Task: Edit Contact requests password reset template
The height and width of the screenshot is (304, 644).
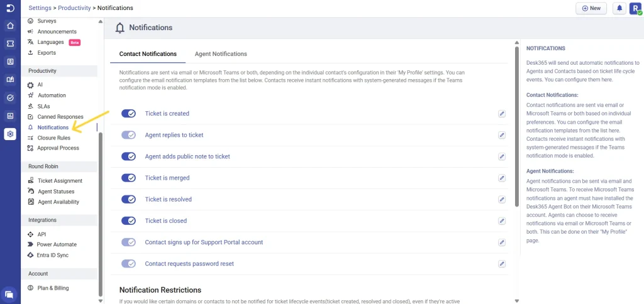Action: pos(501,264)
